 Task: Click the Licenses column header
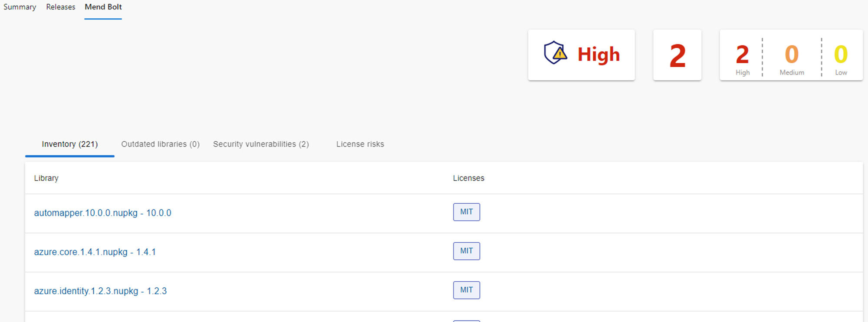coord(469,178)
